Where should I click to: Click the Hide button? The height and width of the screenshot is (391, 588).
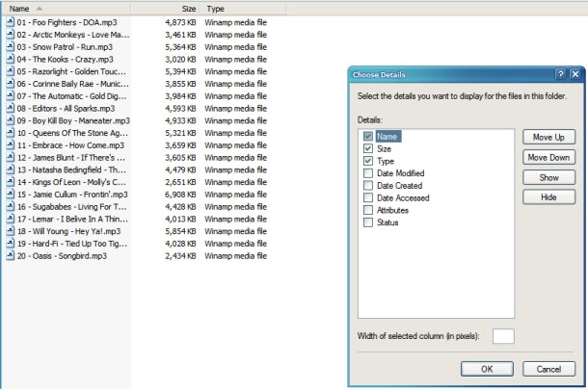[x=548, y=197]
